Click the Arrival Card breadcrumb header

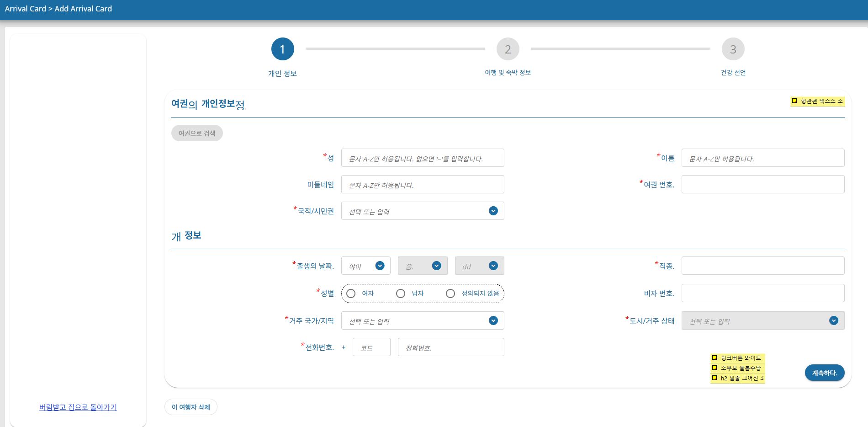(25, 9)
